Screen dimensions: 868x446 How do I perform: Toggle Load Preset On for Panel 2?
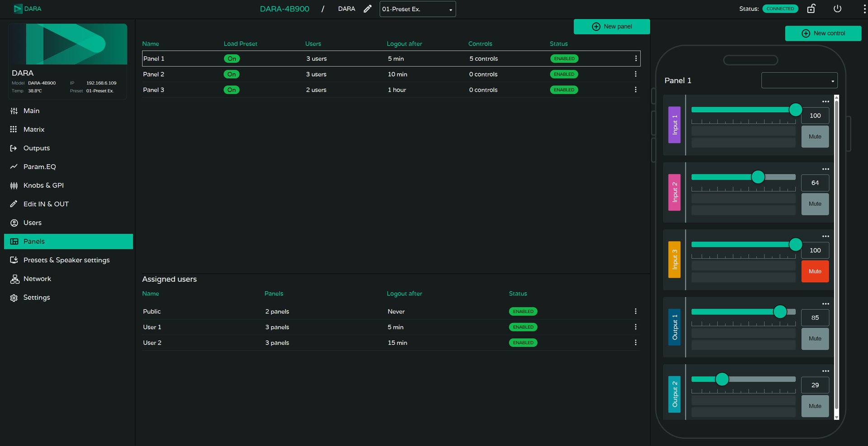[x=231, y=74]
